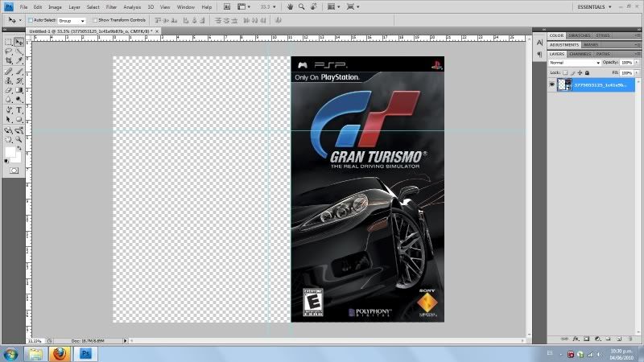
Task: Toggle layer visibility eye icon
Action: tap(552, 84)
